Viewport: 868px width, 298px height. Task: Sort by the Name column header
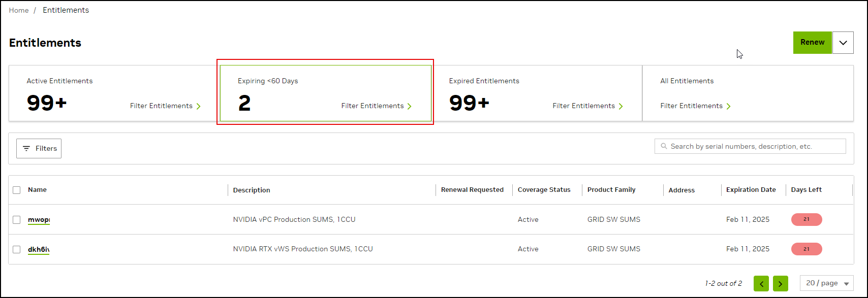[37, 190]
